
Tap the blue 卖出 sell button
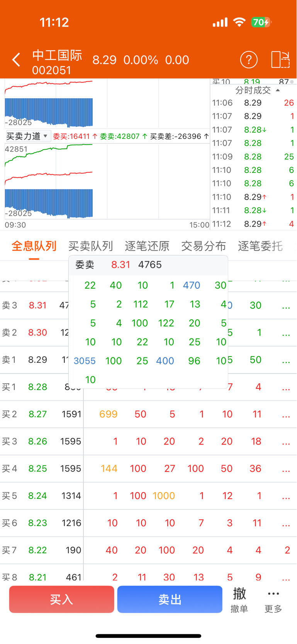[x=170, y=599]
